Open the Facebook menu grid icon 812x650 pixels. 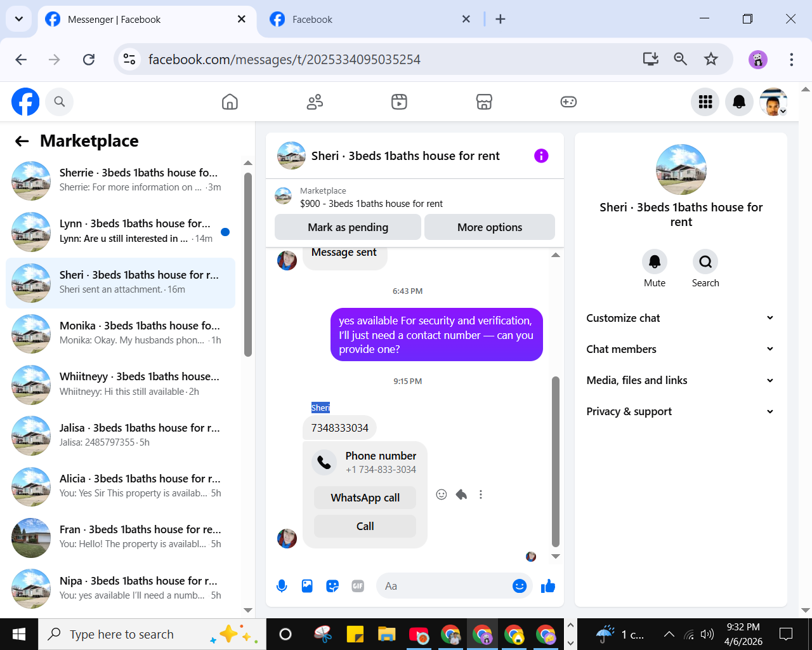point(705,102)
